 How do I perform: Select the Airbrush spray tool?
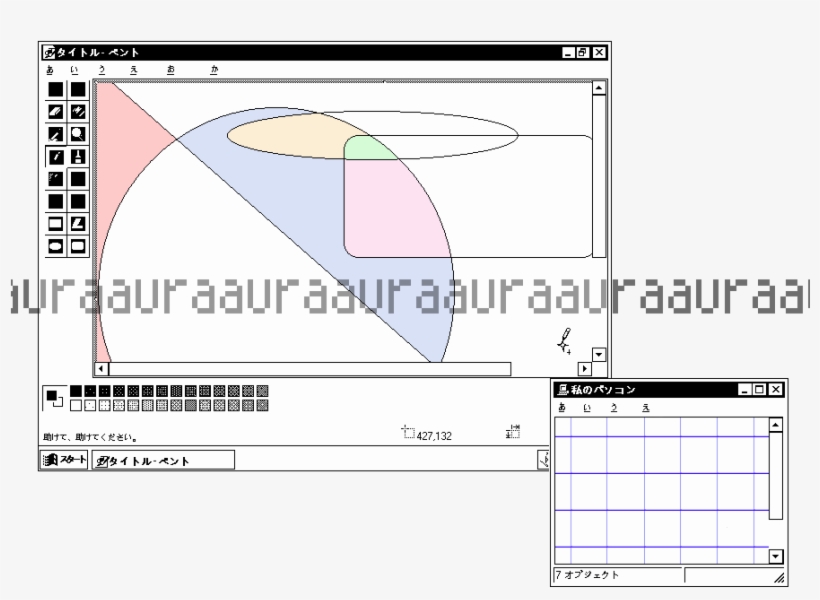[56, 179]
